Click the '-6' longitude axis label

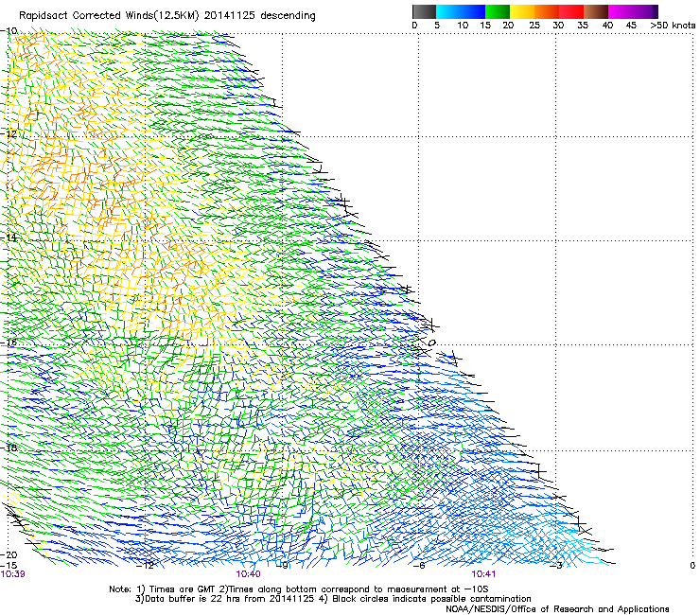click(x=419, y=566)
